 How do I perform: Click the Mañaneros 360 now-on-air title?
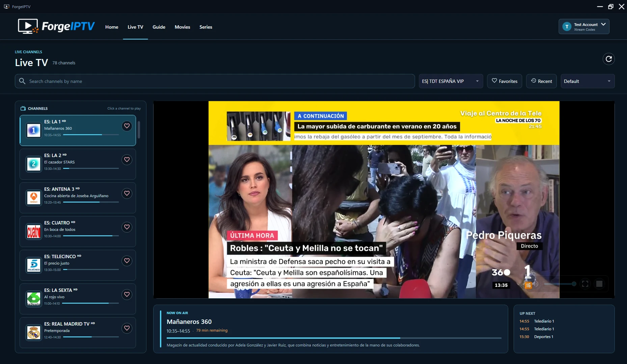(x=189, y=322)
